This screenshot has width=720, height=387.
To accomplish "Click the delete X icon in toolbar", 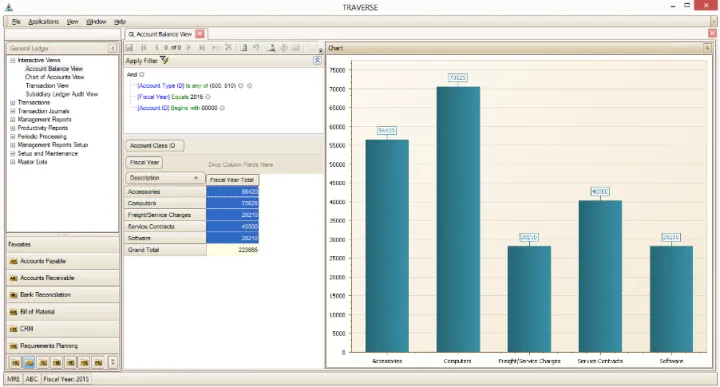I will [x=228, y=48].
